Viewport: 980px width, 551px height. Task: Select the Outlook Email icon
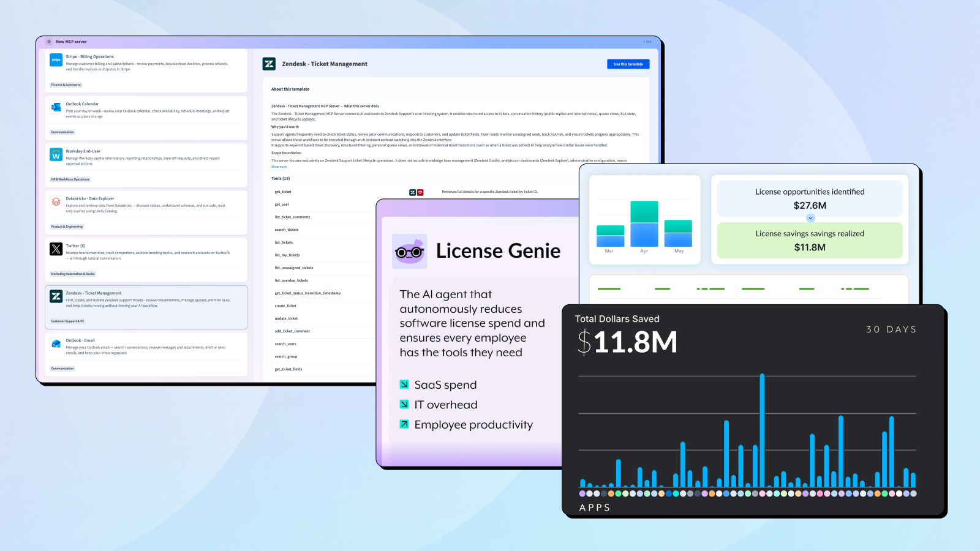pyautogui.click(x=56, y=344)
